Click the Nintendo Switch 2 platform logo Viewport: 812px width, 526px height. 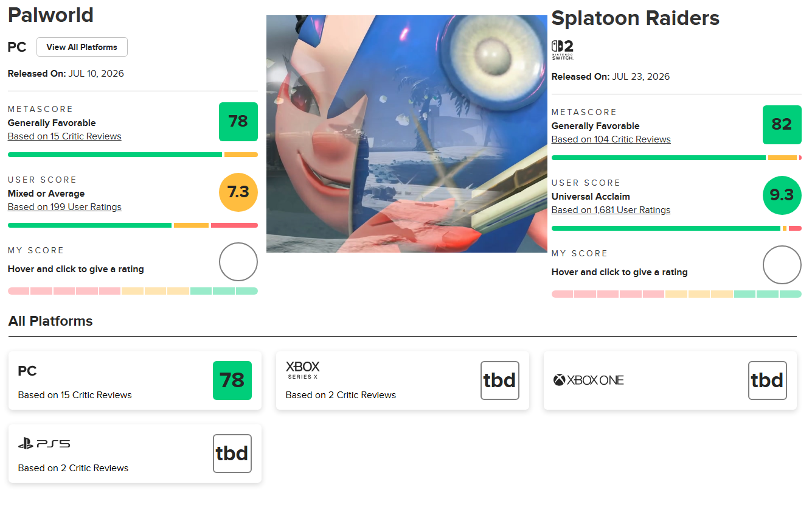[x=562, y=50]
